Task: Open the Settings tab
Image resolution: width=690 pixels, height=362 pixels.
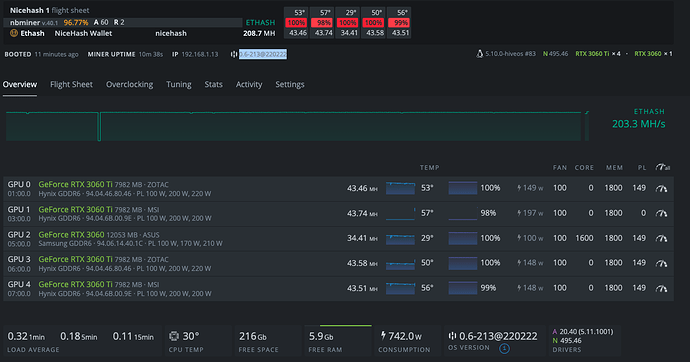Action: tap(290, 84)
